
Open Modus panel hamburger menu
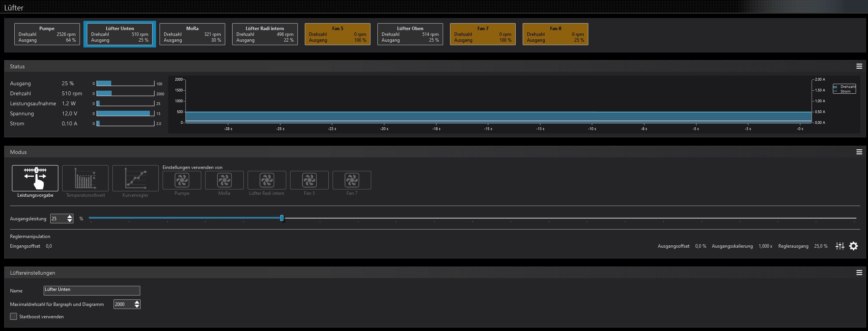click(859, 152)
